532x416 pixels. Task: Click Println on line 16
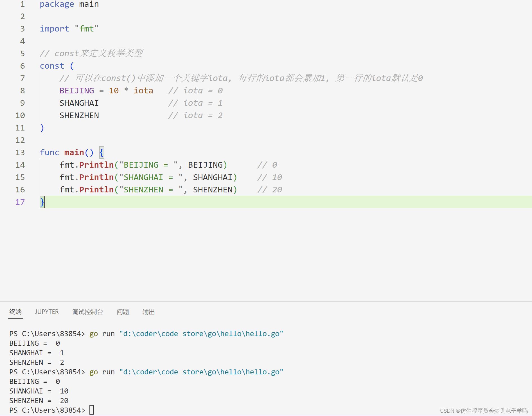[x=96, y=190]
